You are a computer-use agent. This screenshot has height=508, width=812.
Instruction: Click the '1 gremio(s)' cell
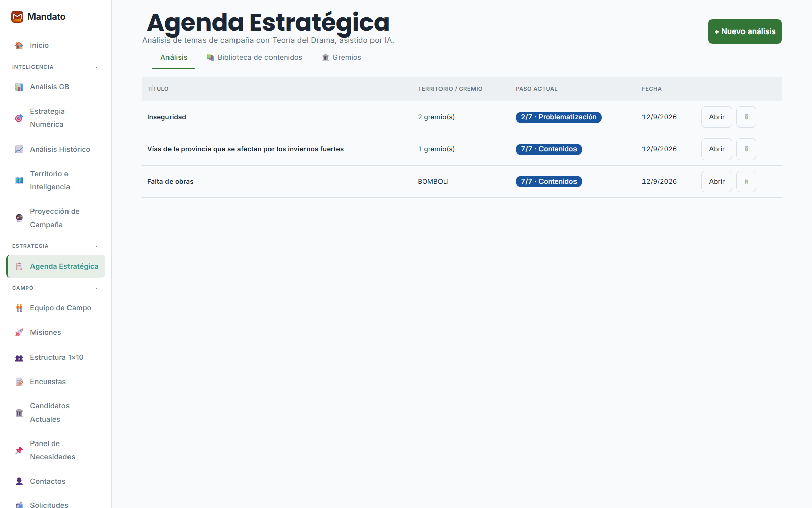pos(436,149)
